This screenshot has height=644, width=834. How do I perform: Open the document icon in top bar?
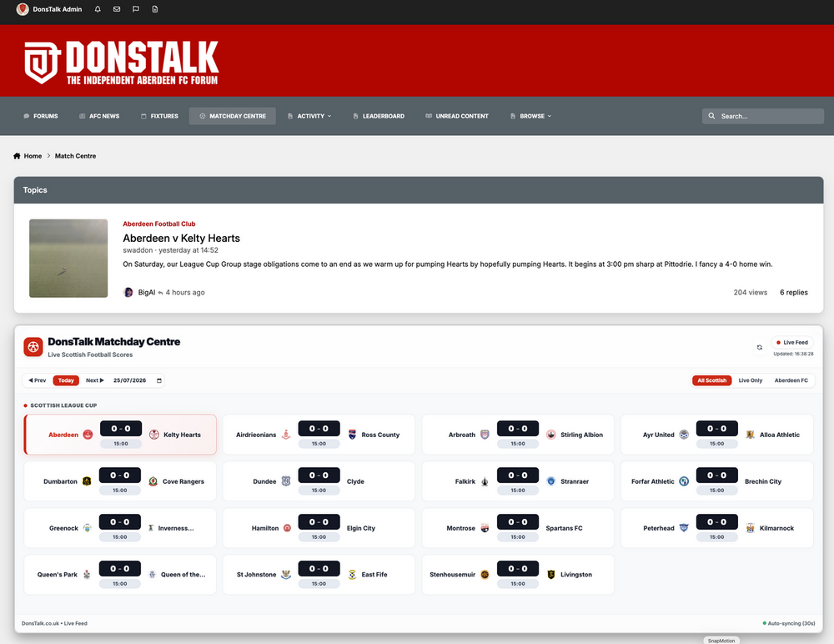click(x=155, y=9)
